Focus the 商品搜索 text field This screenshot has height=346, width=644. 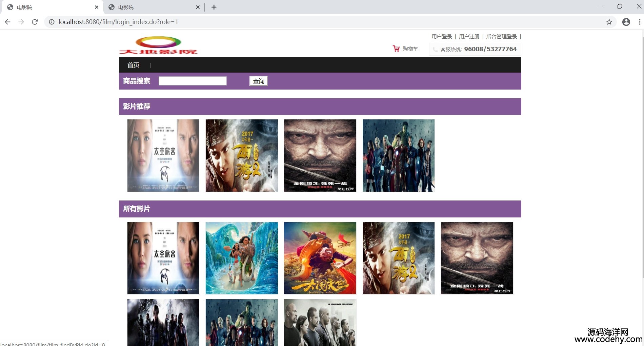click(193, 81)
